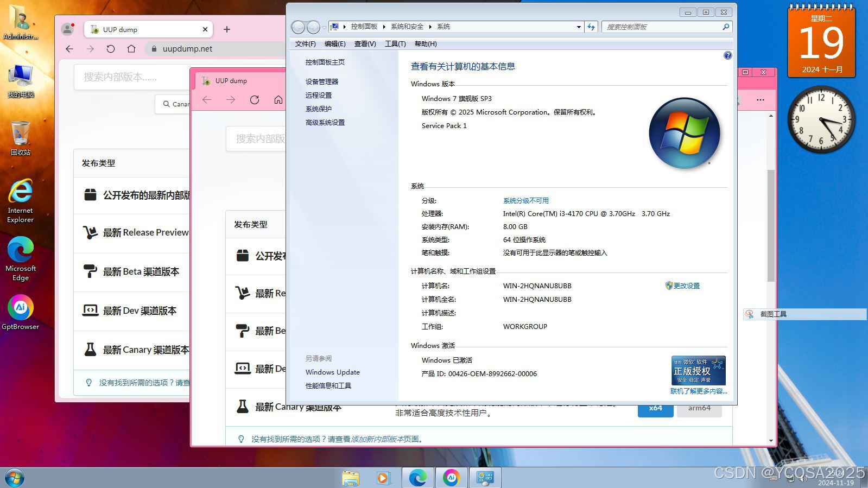This screenshot has height=488, width=868.
Task: Click 搜索内部版本 field in the back Edge window
Action: (131, 77)
